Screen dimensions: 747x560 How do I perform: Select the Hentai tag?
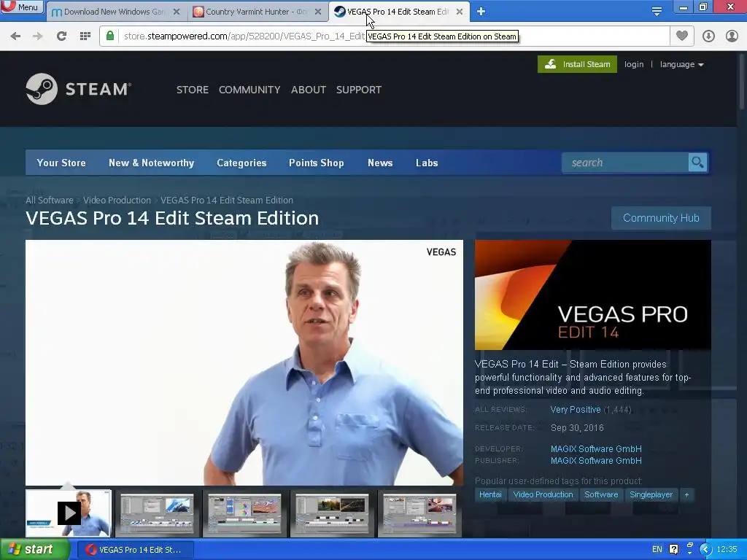tap(490, 495)
